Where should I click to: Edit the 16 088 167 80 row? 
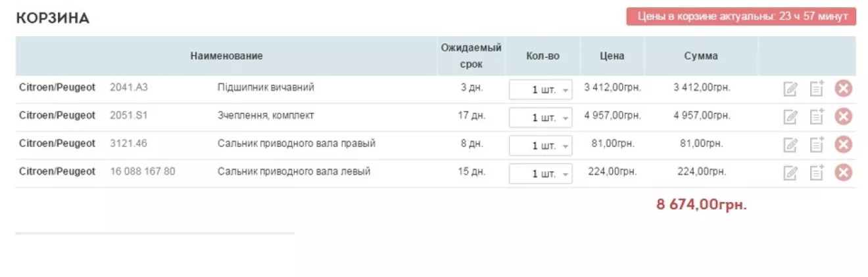click(790, 173)
